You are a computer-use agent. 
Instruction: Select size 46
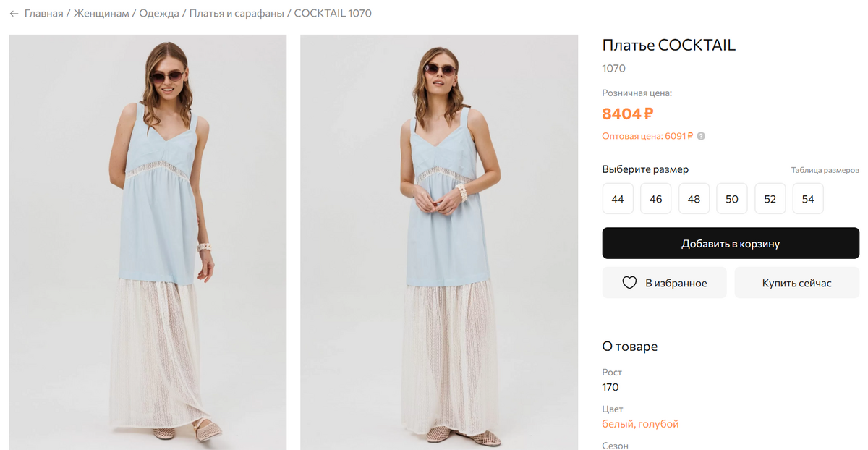(x=656, y=199)
